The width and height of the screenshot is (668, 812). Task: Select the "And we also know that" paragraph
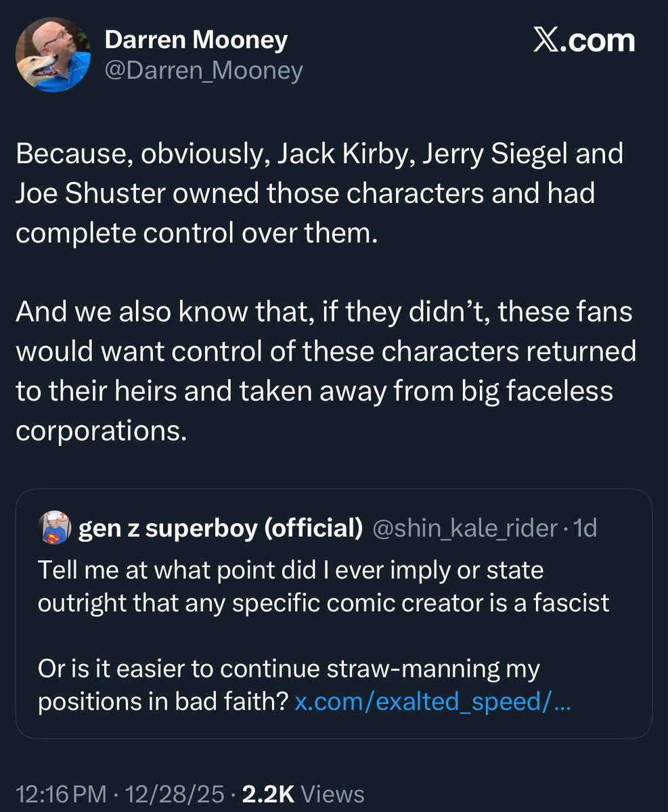click(325, 371)
